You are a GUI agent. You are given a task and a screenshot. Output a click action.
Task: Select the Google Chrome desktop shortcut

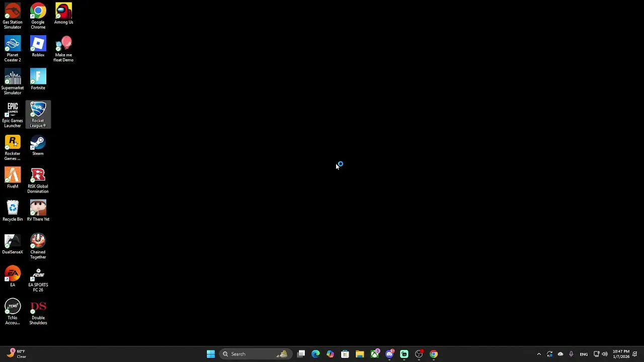pos(38,16)
